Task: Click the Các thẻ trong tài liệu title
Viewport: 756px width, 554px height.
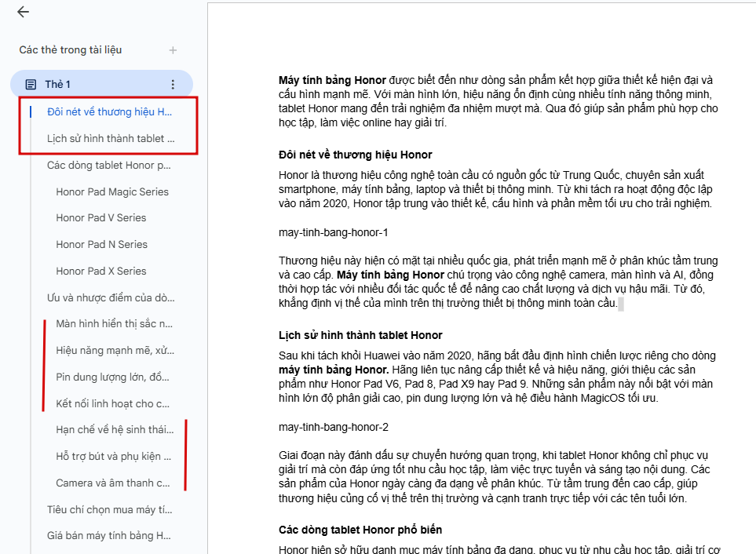Action: coord(71,49)
